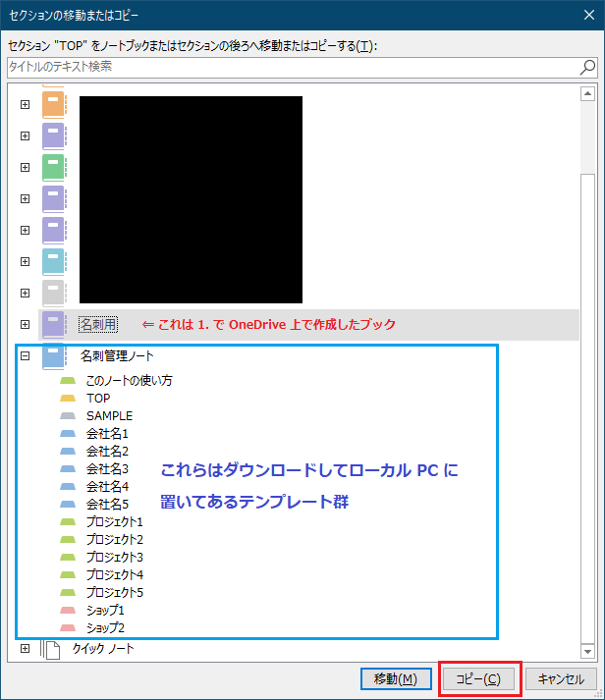Expand the クイック ノート node

25,649
